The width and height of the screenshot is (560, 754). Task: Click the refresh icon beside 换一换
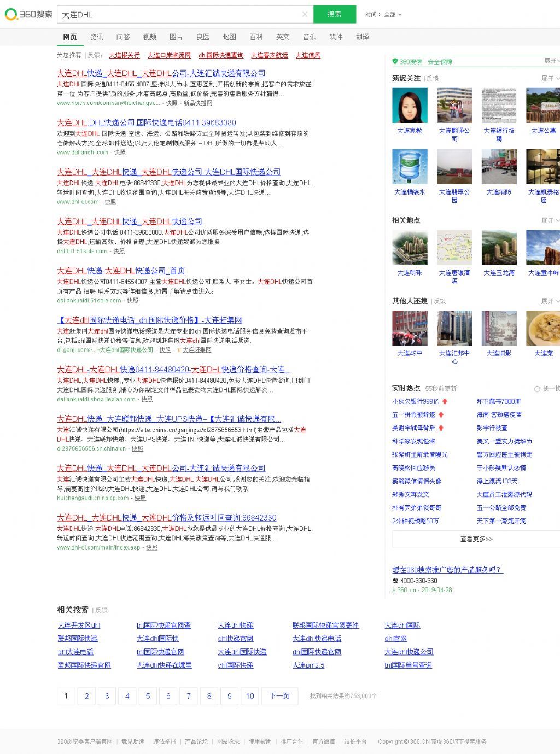pos(537,388)
